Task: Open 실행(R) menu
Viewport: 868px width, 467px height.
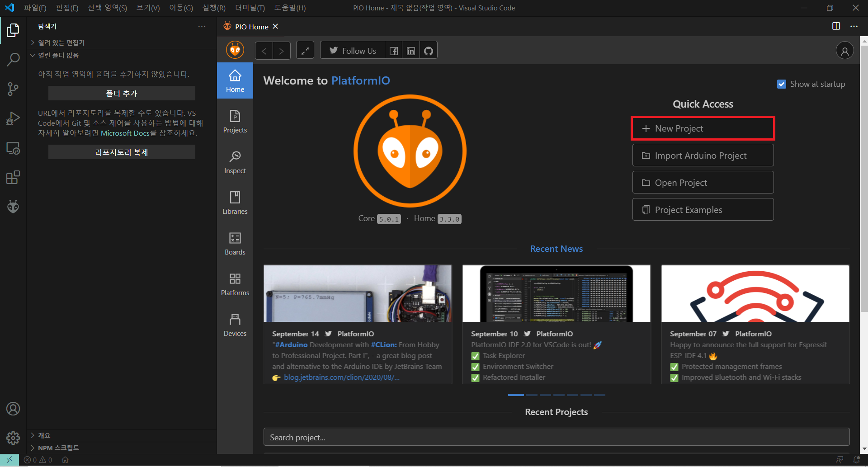Action: click(x=214, y=8)
